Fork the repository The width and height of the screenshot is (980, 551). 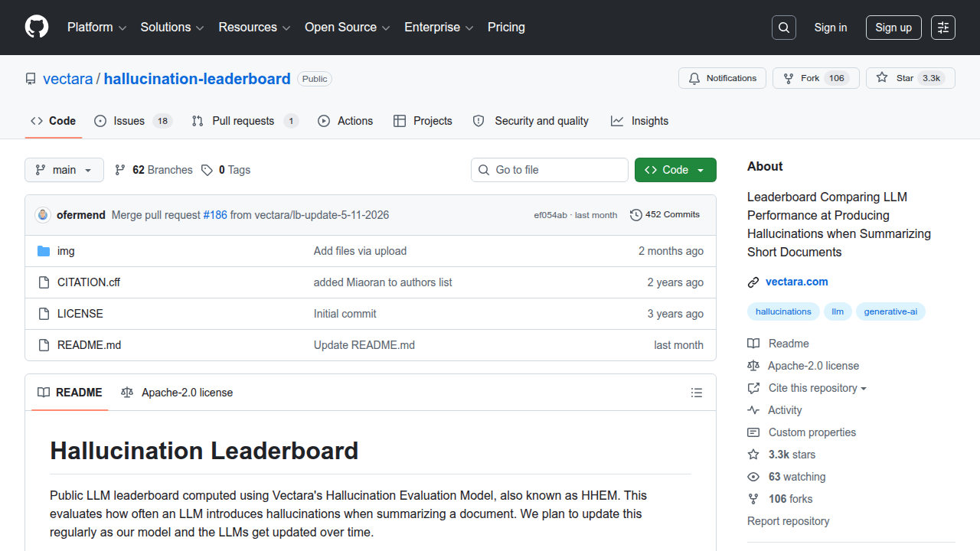pos(815,78)
